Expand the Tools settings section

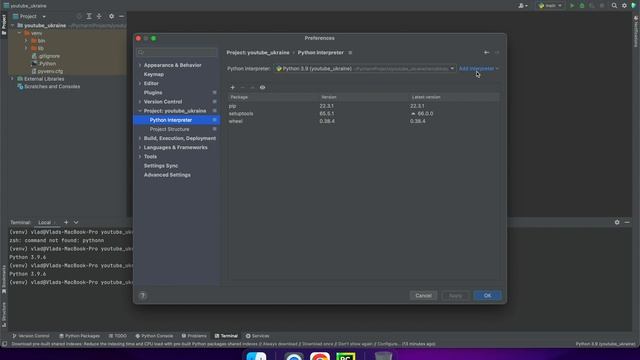(x=140, y=156)
